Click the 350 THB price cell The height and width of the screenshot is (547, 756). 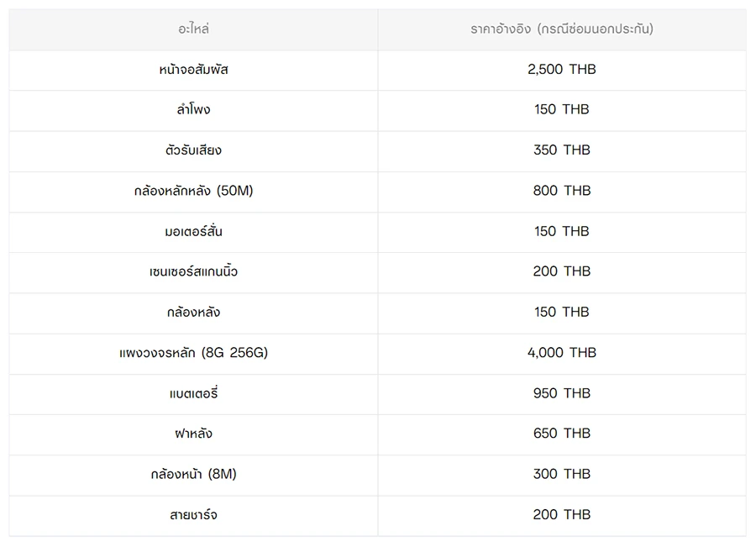pos(561,150)
